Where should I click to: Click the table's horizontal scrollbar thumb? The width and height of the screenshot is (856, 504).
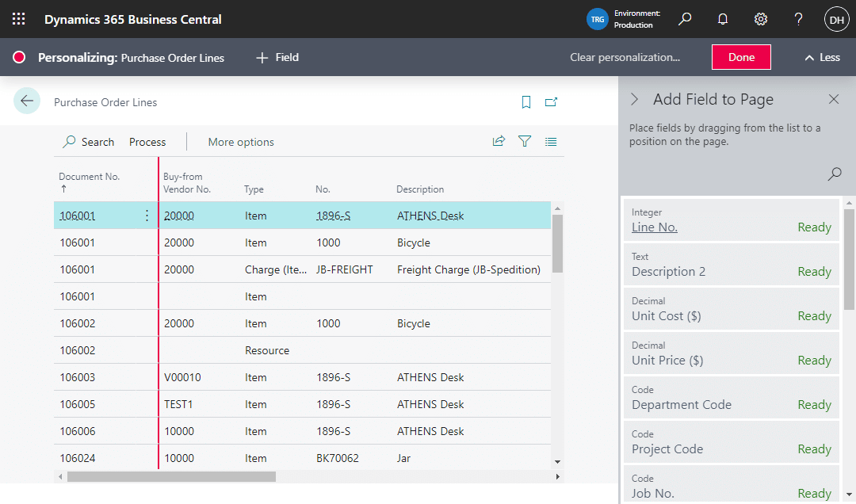pyautogui.click(x=171, y=477)
